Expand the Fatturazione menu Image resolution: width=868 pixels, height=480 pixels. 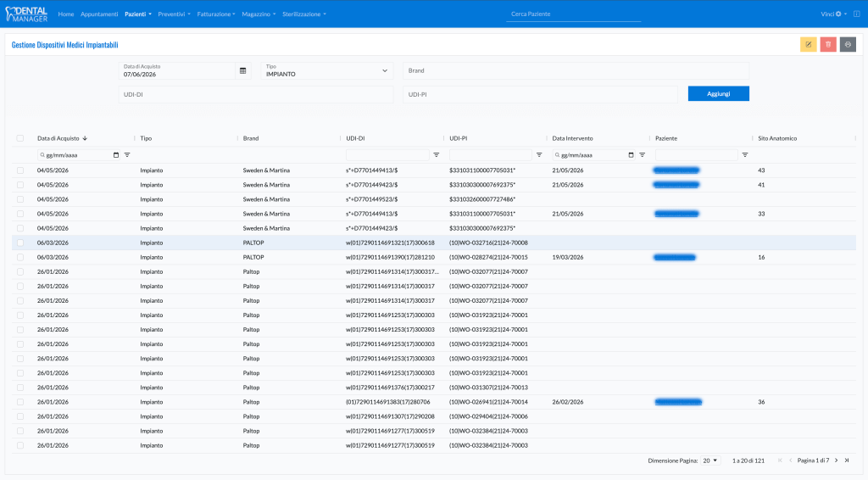coord(216,14)
